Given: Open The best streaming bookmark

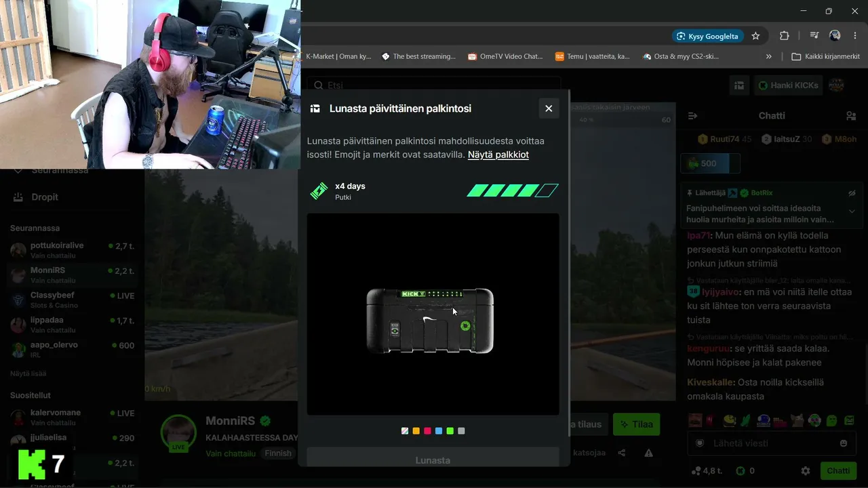Looking at the screenshot, I should tap(418, 56).
